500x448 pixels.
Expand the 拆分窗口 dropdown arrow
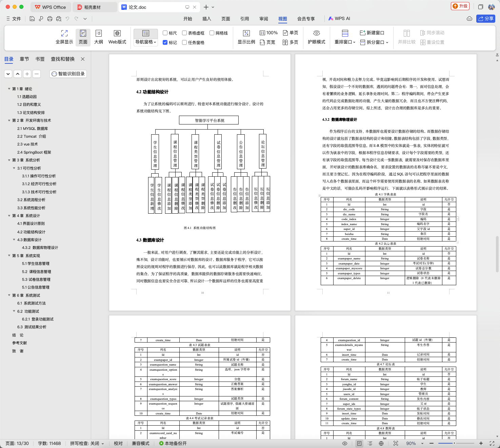click(x=387, y=42)
